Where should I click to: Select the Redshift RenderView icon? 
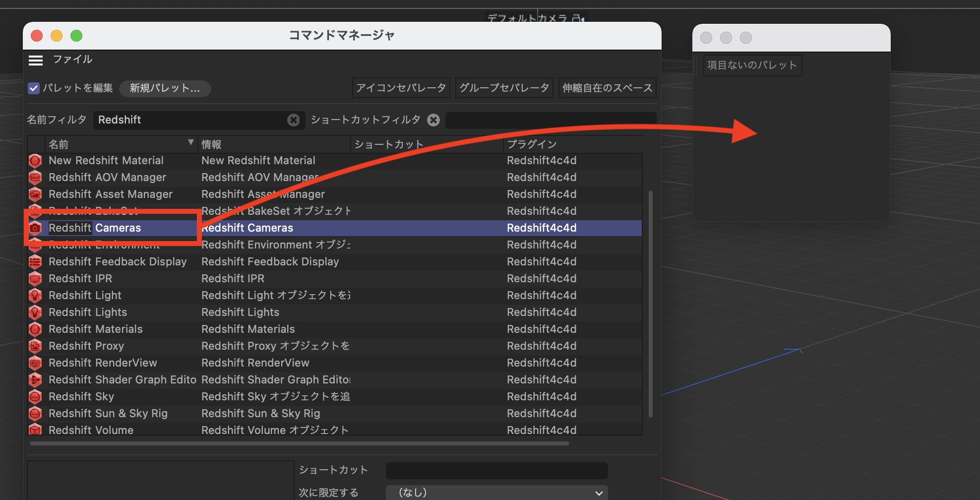click(35, 363)
